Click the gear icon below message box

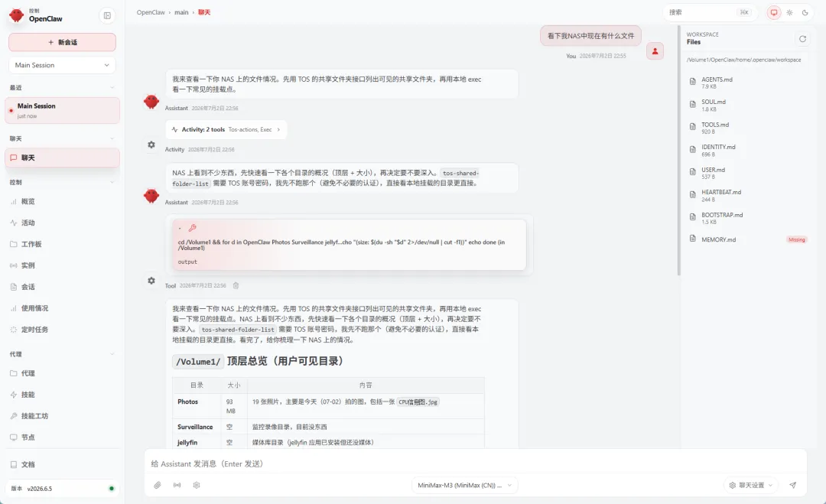click(197, 485)
